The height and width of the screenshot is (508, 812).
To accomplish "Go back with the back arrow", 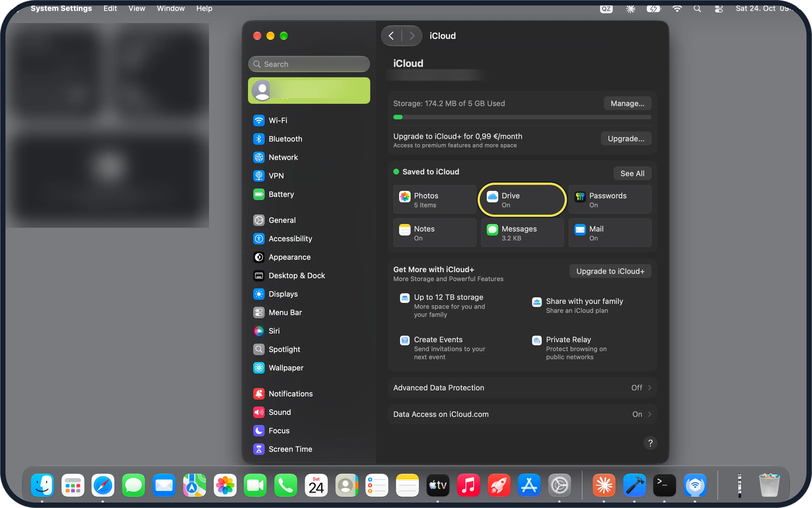I will coord(391,36).
